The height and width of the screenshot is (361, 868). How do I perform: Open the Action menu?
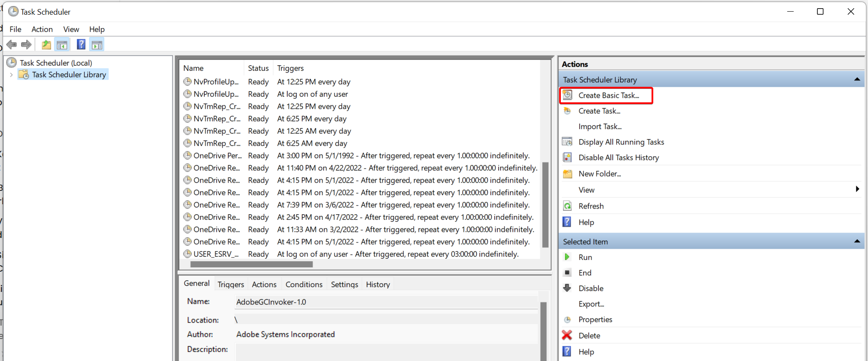point(42,29)
